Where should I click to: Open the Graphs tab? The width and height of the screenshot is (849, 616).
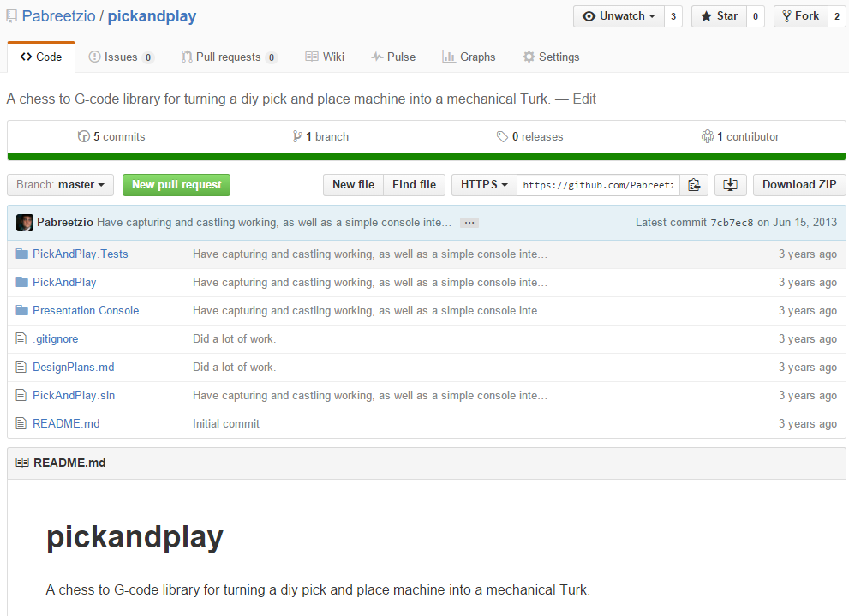(x=469, y=57)
